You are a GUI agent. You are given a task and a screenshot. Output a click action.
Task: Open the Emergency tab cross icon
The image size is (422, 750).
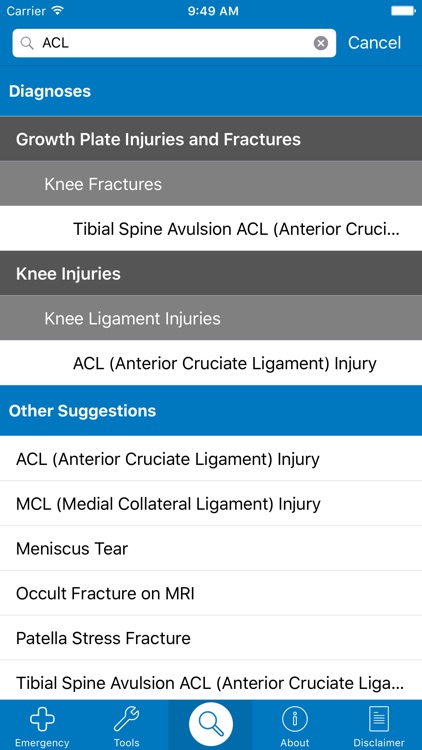click(42, 720)
